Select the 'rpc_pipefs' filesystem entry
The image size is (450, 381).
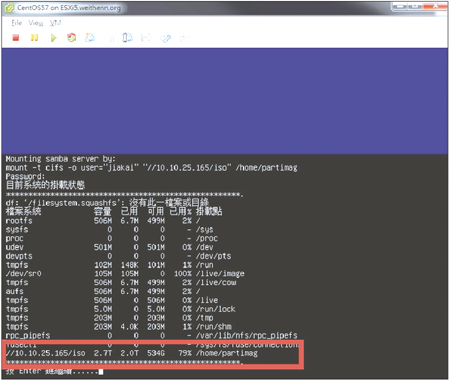coord(28,335)
